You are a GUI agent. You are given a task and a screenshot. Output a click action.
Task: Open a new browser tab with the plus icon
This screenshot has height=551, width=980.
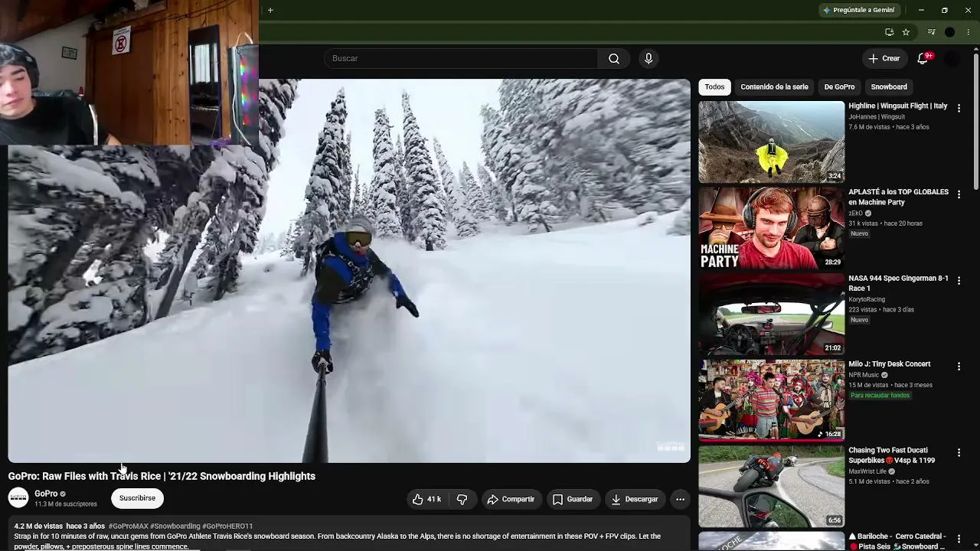[x=270, y=10]
